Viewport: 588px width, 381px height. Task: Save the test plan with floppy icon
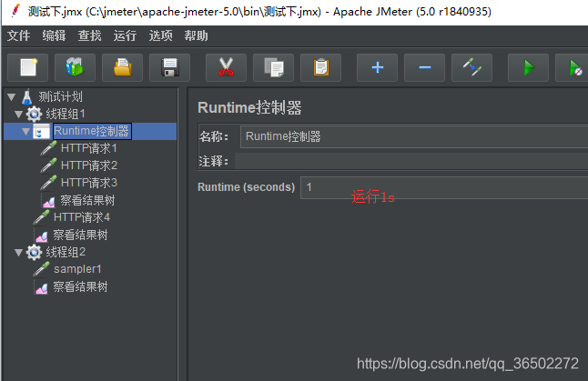pyautogui.click(x=169, y=67)
